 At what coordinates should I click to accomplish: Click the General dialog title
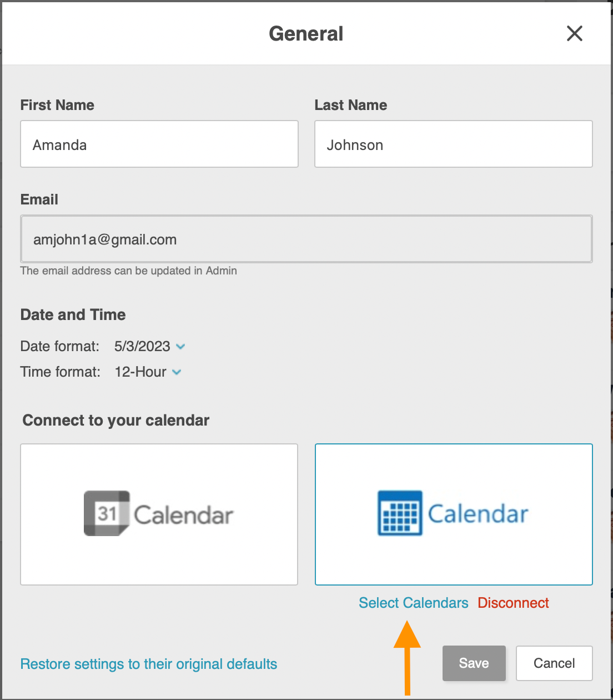tap(306, 33)
